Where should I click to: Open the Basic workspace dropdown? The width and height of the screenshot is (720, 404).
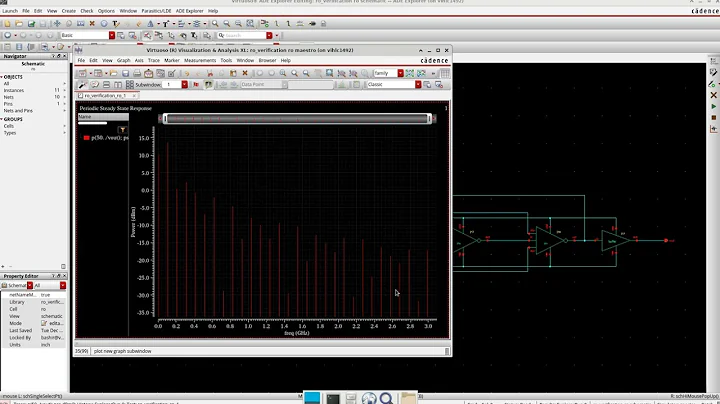click(x=112, y=35)
